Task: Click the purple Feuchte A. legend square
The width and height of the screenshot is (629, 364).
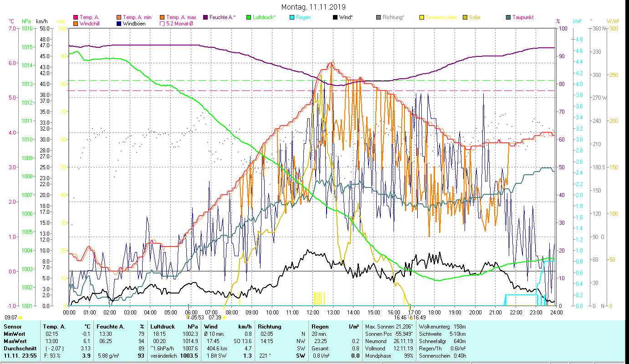Action: [205, 17]
